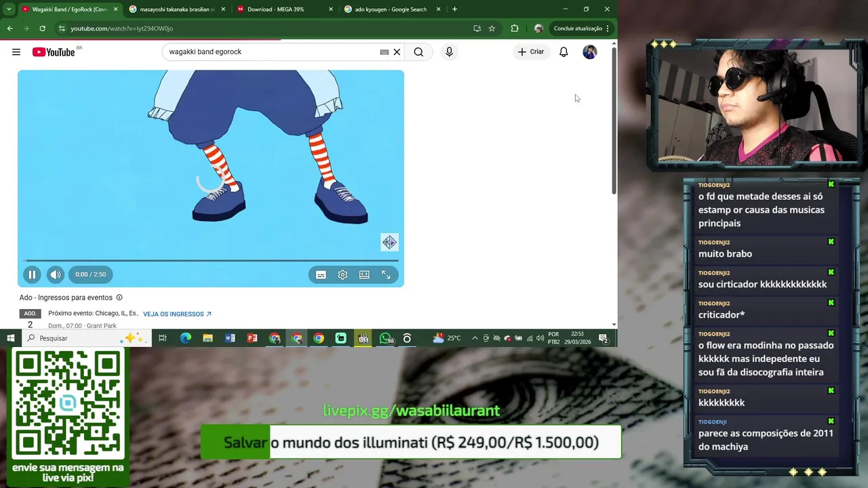Open WhatsApp with 98 badge on the taskbar

click(x=386, y=338)
